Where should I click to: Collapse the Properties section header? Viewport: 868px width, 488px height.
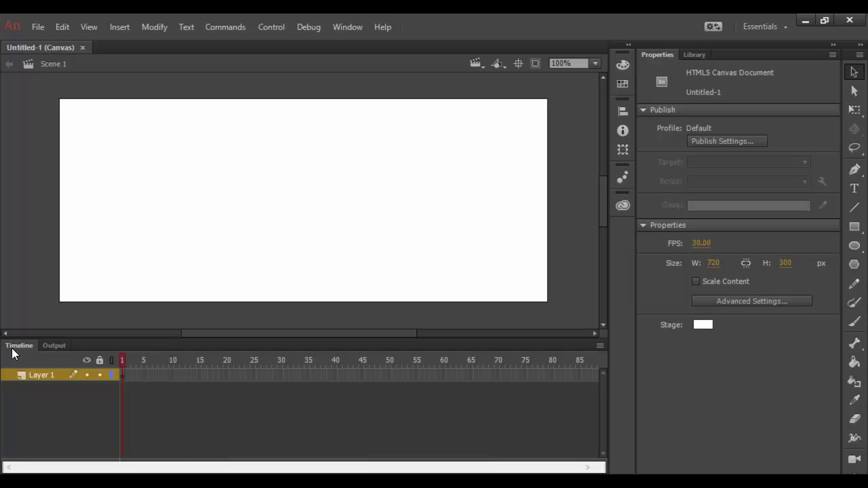[643, 224]
